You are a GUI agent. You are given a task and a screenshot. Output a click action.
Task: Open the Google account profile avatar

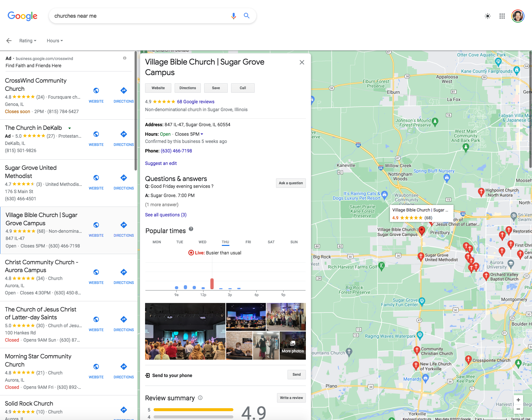point(518,16)
